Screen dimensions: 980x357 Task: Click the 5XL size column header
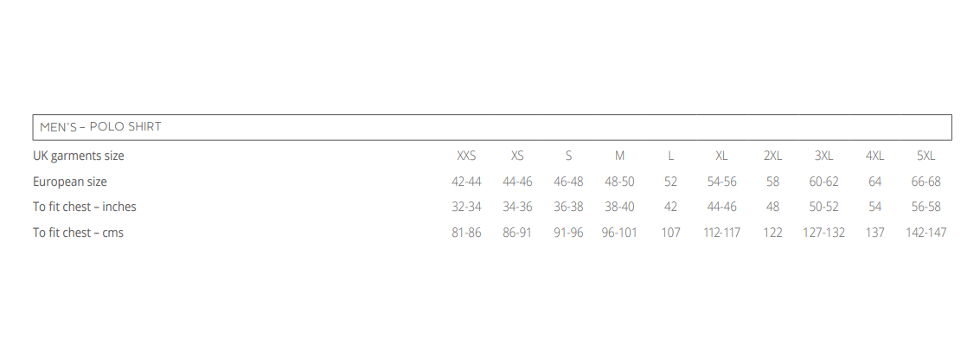pyautogui.click(x=926, y=156)
